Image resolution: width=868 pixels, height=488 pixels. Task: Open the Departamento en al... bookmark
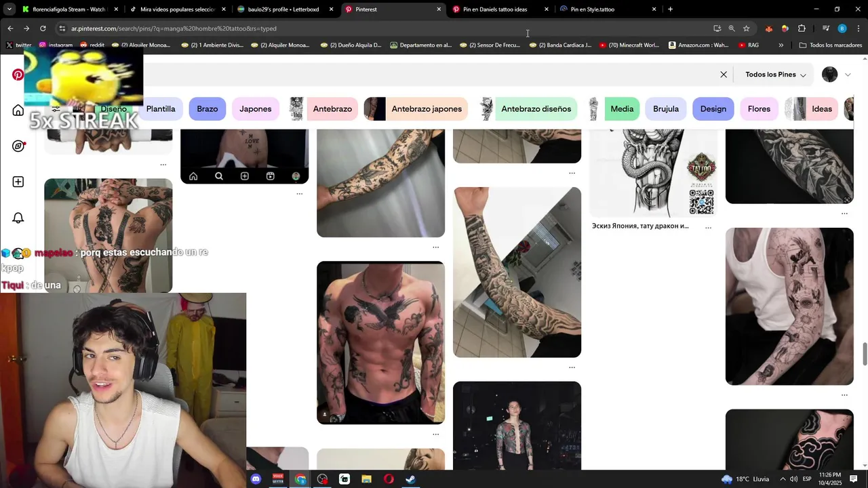tap(420, 45)
